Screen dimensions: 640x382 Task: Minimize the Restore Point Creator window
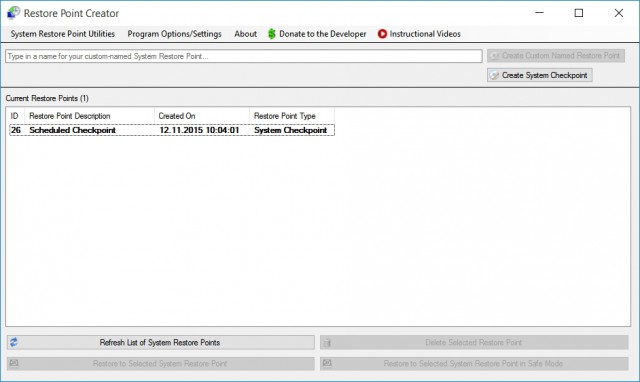click(539, 13)
